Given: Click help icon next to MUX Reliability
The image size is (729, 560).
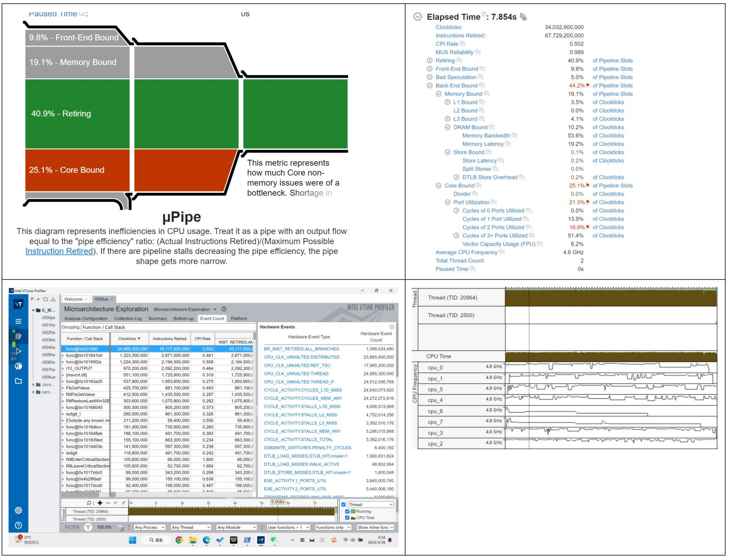Looking at the screenshot, I should (x=477, y=52).
